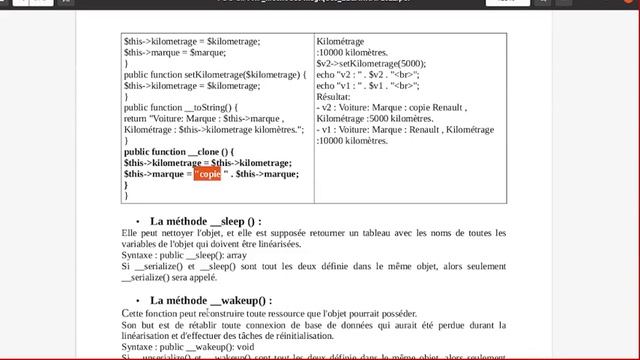Click the bold line "public function __clone () {"
Viewport: 640px width, 360px height.
(179, 152)
